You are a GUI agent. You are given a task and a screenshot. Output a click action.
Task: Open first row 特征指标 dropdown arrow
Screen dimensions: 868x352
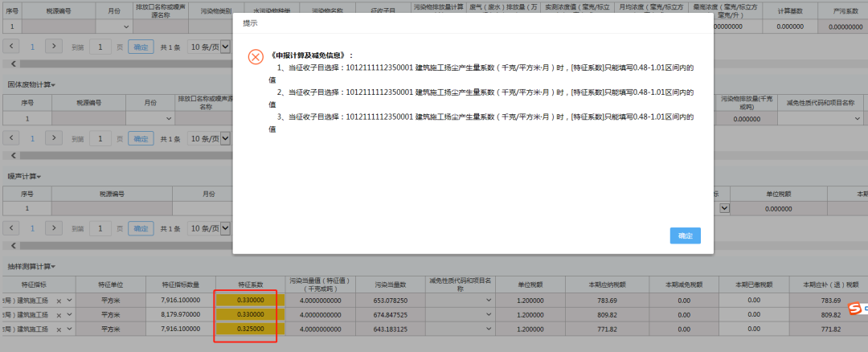click(69, 301)
